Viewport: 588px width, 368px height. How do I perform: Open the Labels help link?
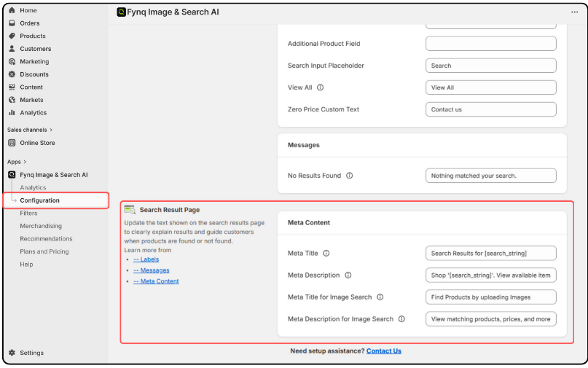[x=146, y=259]
